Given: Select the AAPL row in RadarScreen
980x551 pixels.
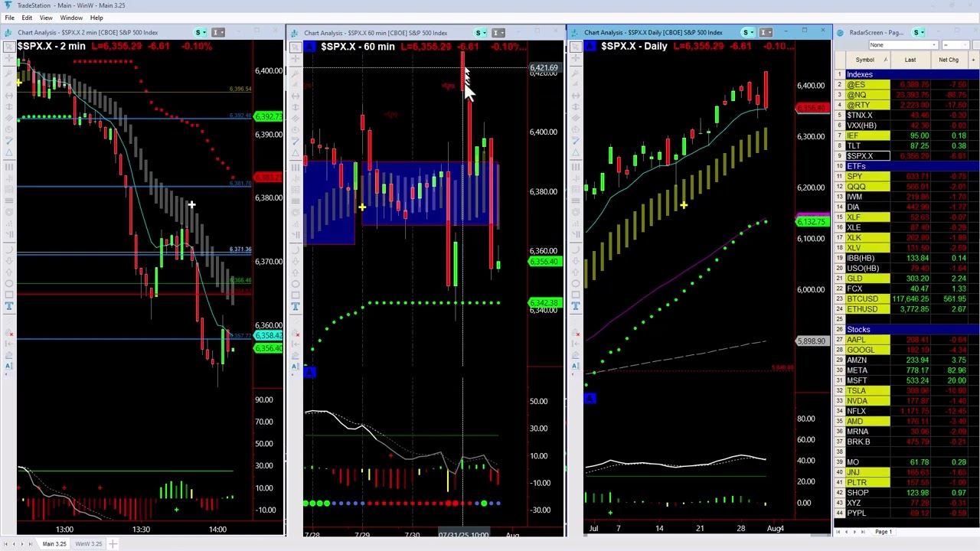Looking at the screenshot, I should click(x=856, y=339).
